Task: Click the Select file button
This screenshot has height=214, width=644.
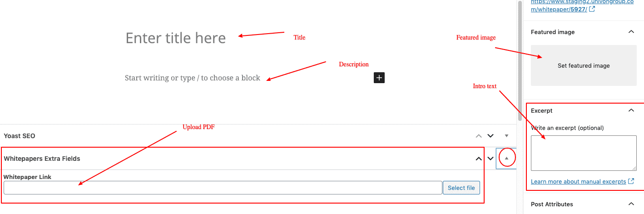Action: [461, 188]
